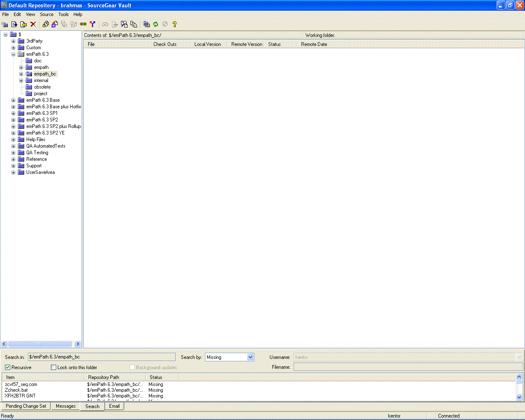Click the Set Working Folder toolbar icon
The width and height of the screenshot is (525, 420).
[x=146, y=24]
